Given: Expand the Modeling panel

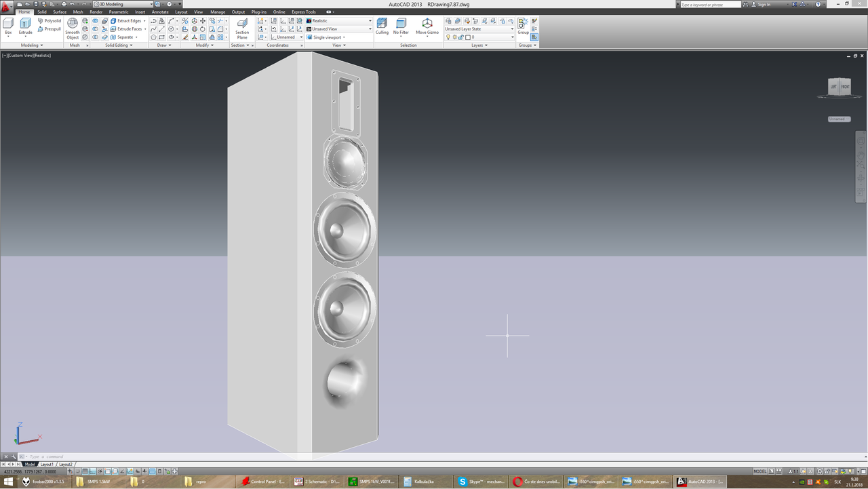Looking at the screenshot, I should (31, 45).
